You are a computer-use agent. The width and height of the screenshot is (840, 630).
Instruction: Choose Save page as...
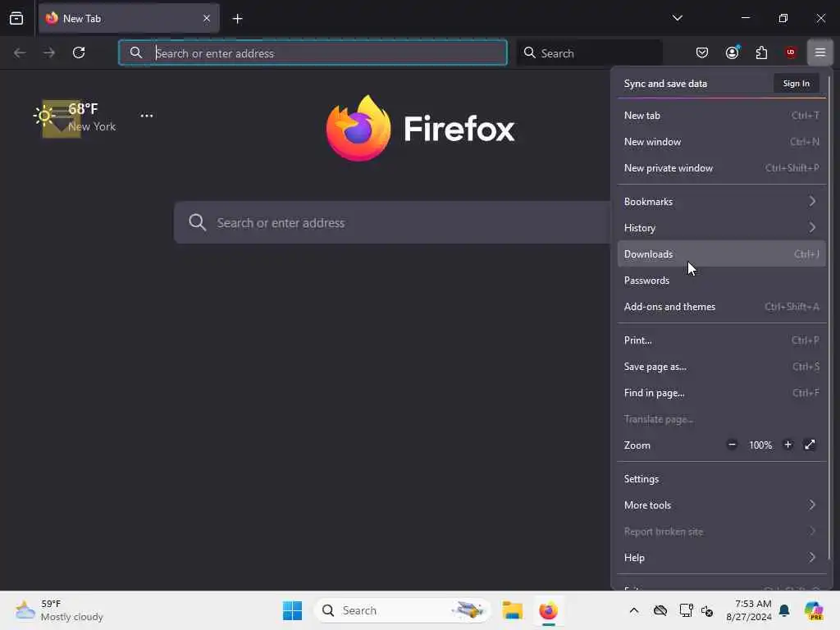(x=722, y=367)
